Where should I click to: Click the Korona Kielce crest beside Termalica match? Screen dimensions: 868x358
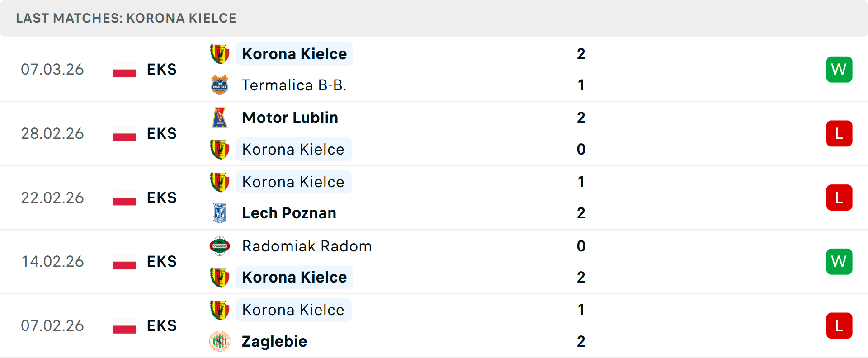[x=220, y=53]
